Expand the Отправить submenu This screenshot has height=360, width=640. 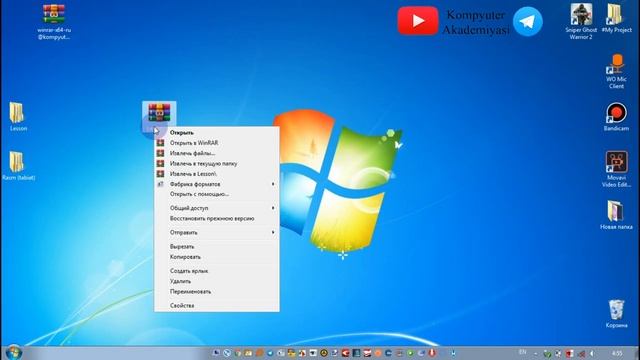[217, 233]
